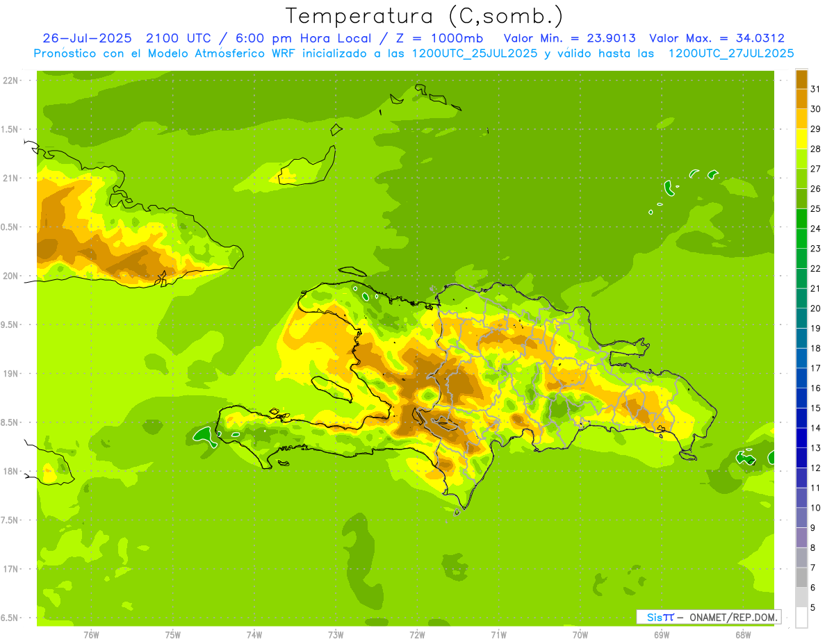Select the 'Z = 1000mb' level label
834x644 pixels.
(441, 38)
